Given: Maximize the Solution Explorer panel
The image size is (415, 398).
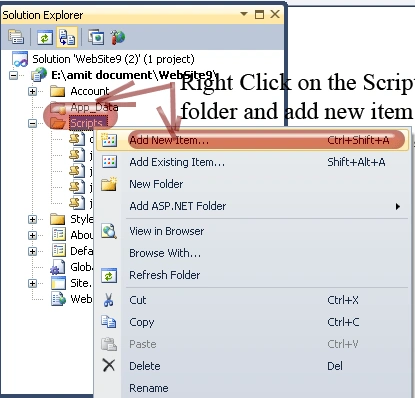Looking at the screenshot, I should (x=259, y=14).
